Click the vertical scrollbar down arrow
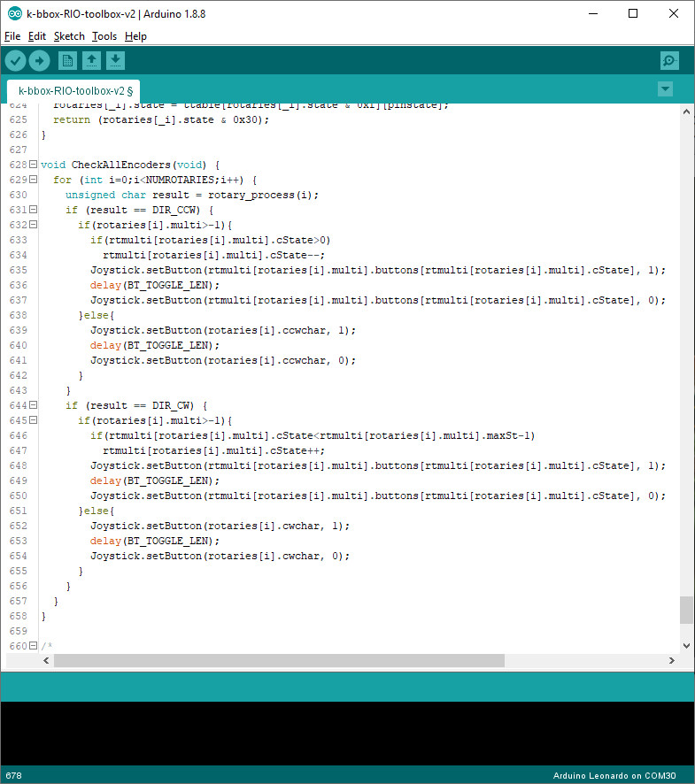This screenshot has height=784, width=695. tap(687, 646)
